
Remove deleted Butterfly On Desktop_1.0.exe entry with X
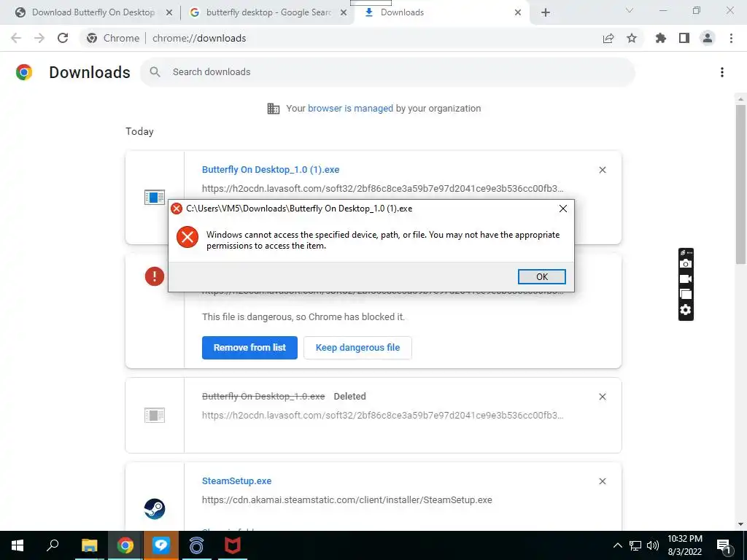tap(602, 397)
